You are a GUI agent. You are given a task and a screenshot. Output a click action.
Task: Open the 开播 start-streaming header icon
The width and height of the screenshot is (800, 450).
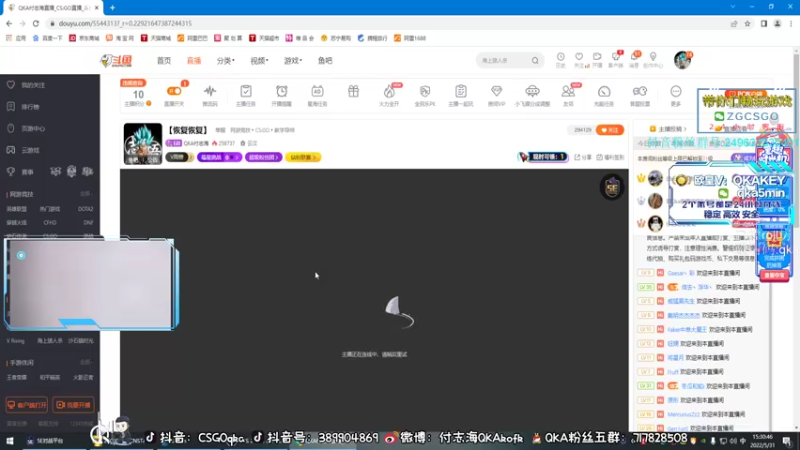[x=597, y=59]
